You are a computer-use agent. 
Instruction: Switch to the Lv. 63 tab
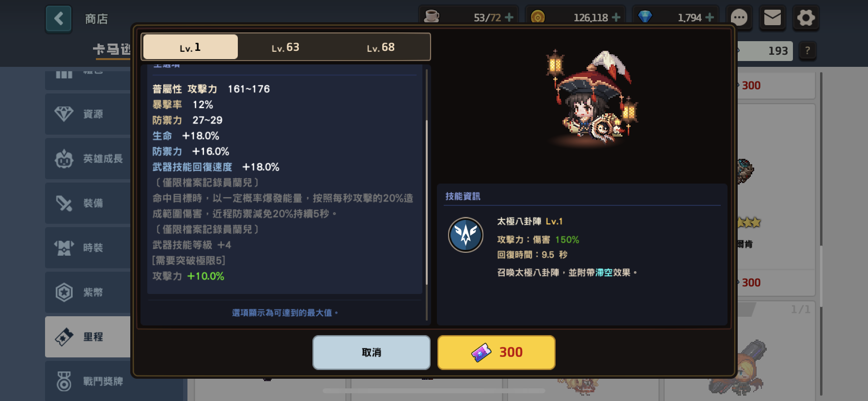285,47
